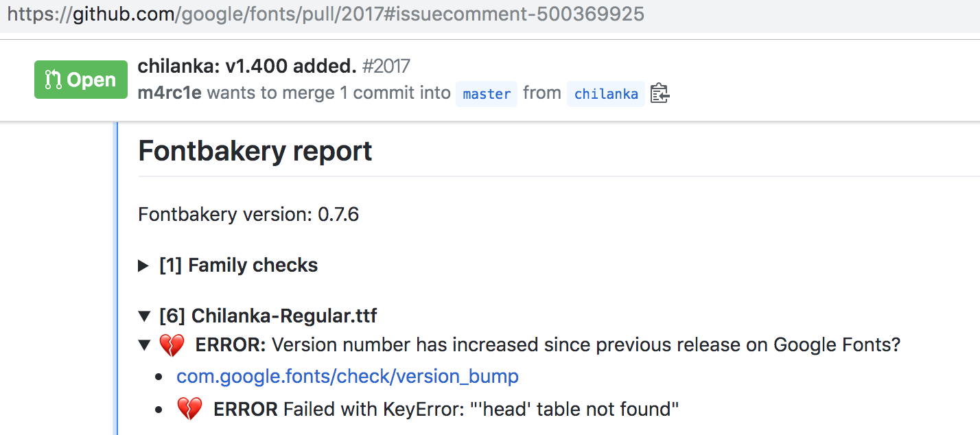Click the Fontbakery report heading

(255, 151)
